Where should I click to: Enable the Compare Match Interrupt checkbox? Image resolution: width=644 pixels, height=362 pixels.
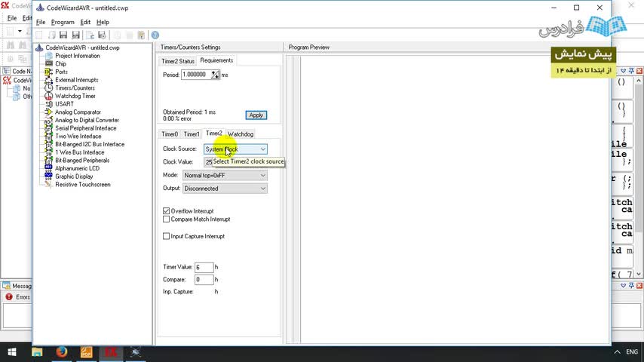(x=167, y=219)
